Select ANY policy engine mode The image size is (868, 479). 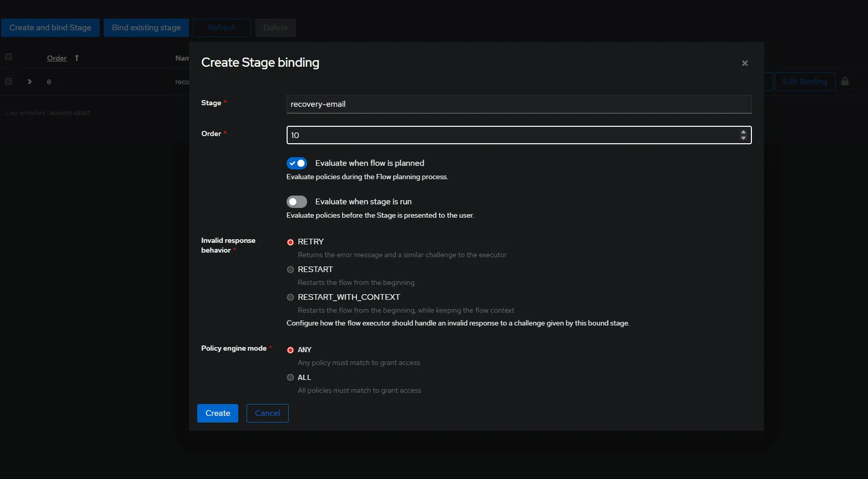291,350
